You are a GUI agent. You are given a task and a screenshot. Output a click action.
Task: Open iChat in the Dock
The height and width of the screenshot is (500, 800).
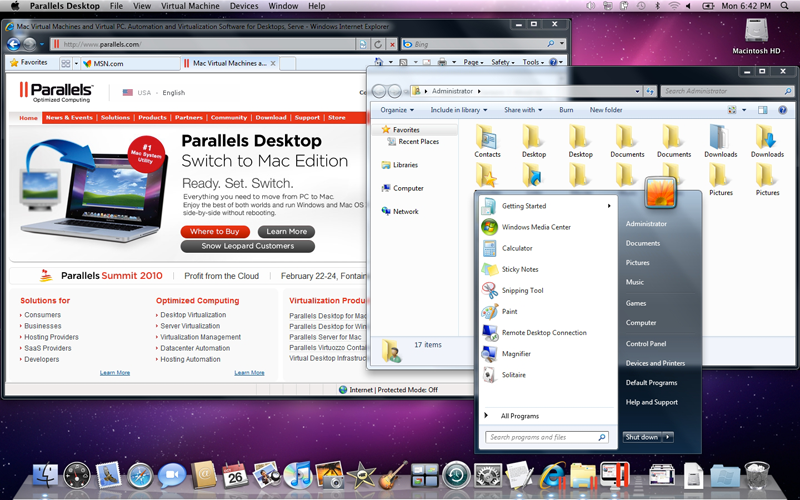tap(171, 477)
